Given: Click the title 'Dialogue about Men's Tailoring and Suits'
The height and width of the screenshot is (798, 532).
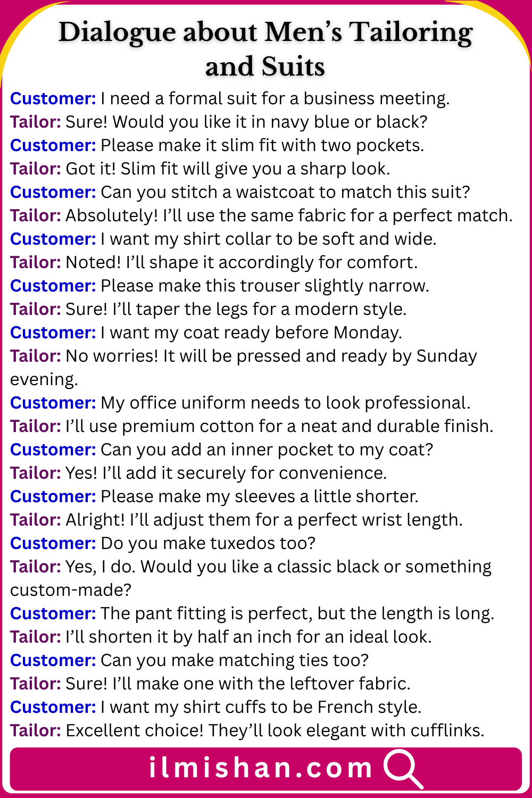Looking at the screenshot, I should (x=265, y=49).
